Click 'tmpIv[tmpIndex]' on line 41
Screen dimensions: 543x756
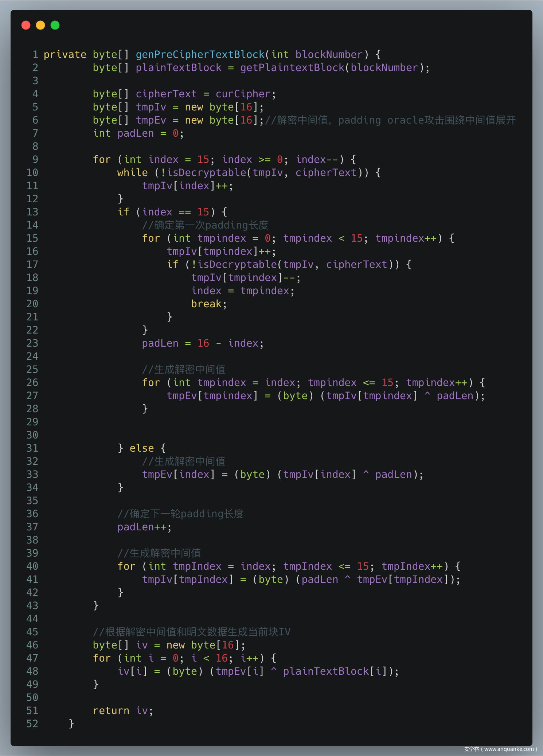pyautogui.click(x=187, y=580)
